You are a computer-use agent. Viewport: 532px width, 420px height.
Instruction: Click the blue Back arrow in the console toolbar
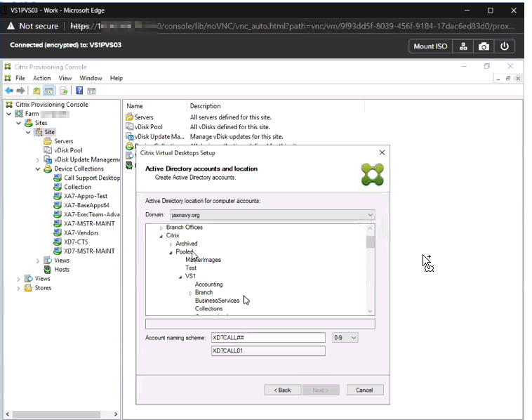[9, 91]
